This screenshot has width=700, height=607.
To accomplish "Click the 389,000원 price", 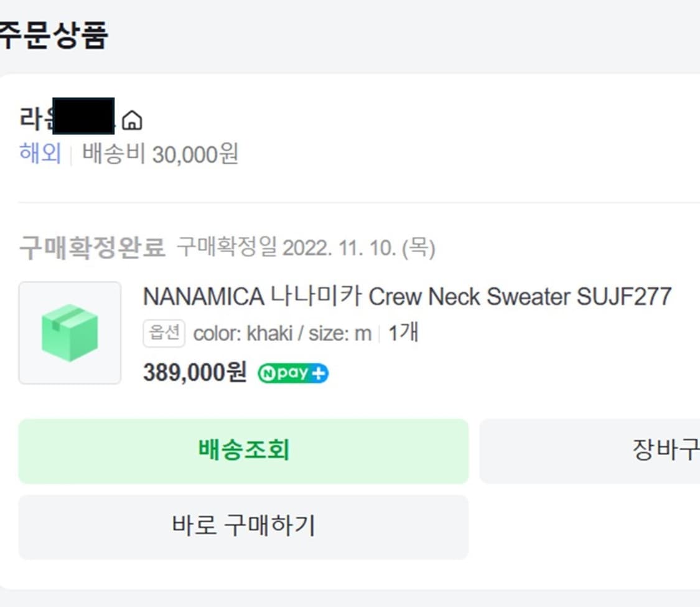I will point(195,372).
